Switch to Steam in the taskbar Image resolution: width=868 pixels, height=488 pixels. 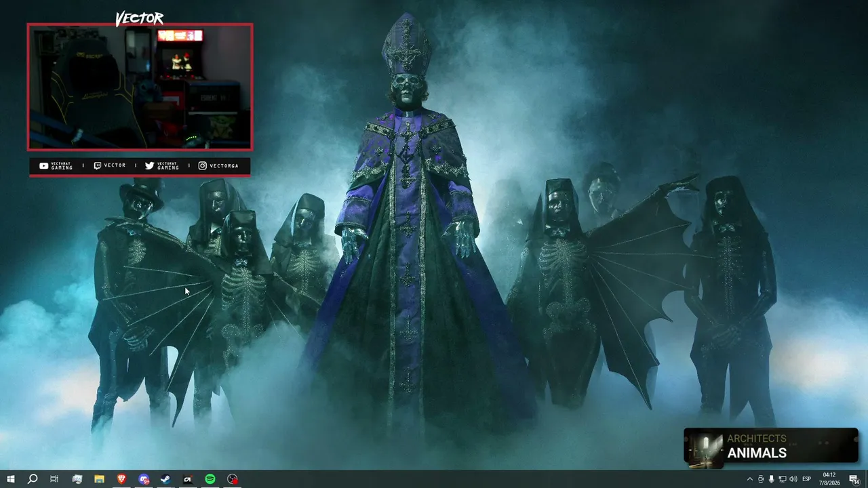[x=165, y=479]
